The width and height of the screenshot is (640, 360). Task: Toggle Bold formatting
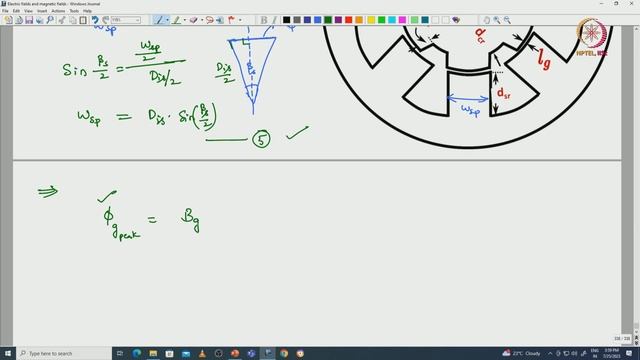264,20
